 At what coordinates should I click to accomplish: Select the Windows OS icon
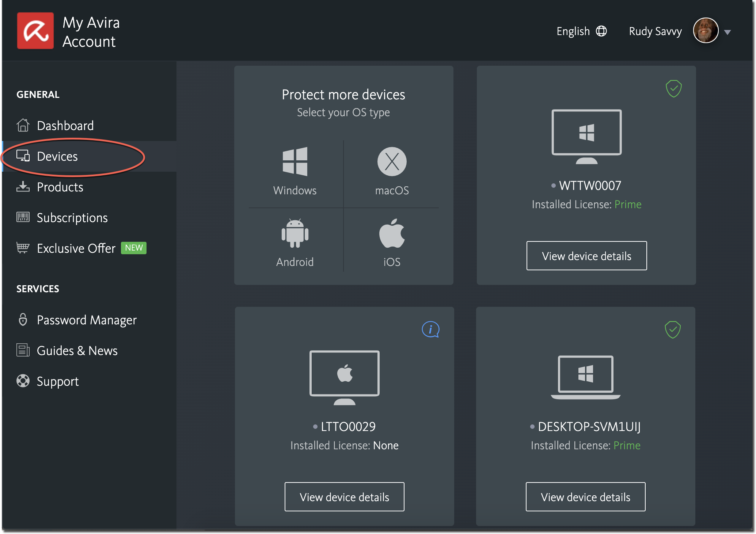pyautogui.click(x=295, y=161)
